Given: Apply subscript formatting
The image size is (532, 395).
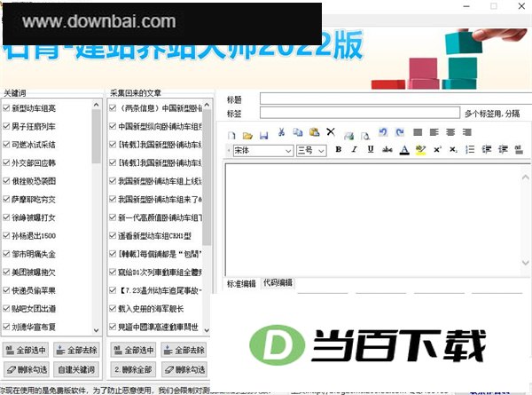Looking at the screenshot, I should point(454,149).
